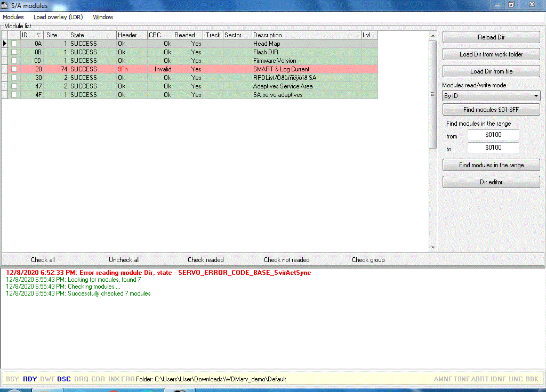
Task: Click the row pointer arrow beside 0A
Action: [4, 44]
